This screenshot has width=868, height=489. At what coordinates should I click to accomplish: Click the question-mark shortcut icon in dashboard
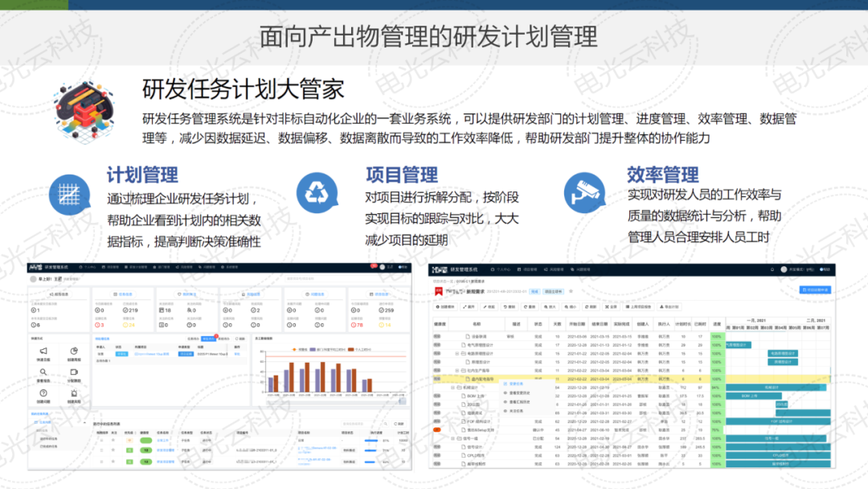[43, 393]
